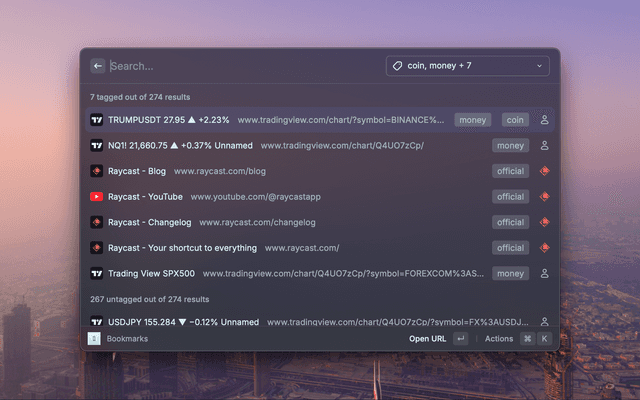The width and height of the screenshot is (640, 400).
Task: Click the TradingView icon beside TRUMPUSDT
Action: (97, 120)
